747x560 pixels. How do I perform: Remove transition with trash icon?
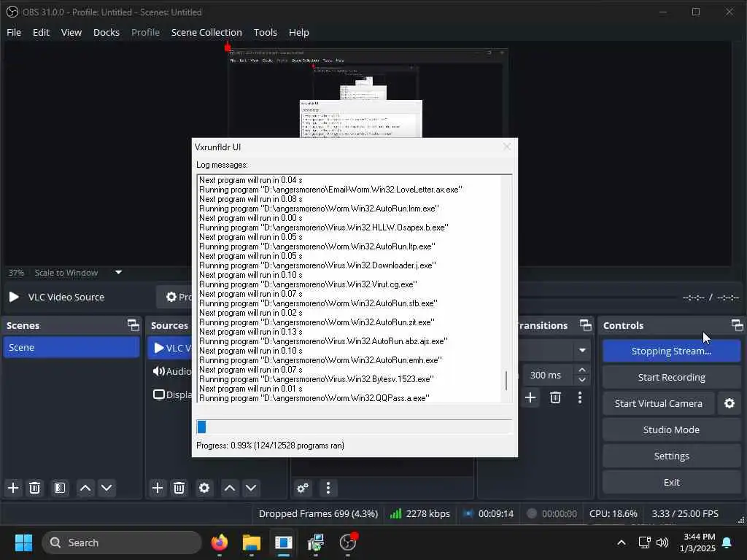point(555,397)
